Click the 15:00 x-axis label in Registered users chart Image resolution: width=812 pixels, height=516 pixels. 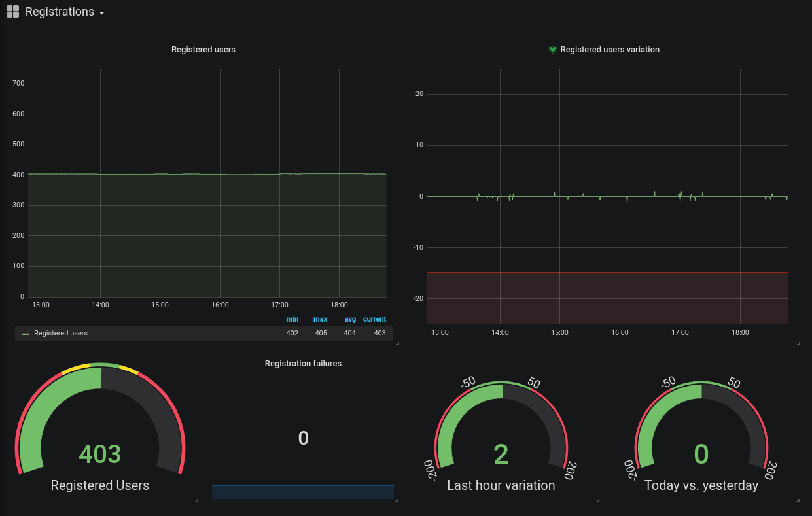tap(160, 305)
